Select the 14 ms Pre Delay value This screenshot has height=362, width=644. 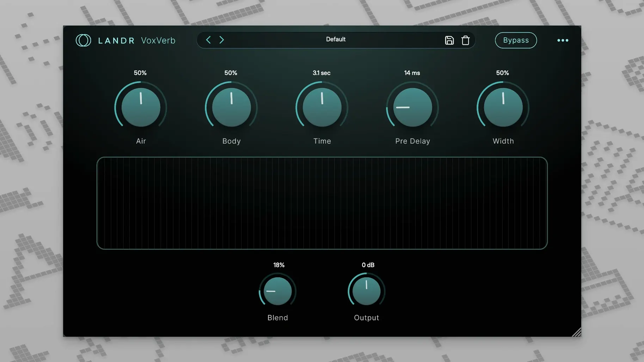point(412,73)
